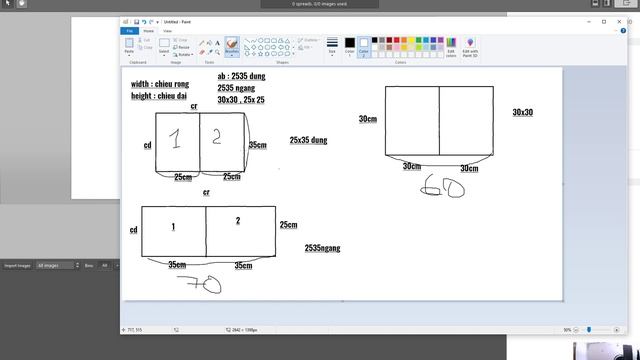This screenshot has width=640, height=360.
Task: Click the Save icon in quick access toolbar
Action: coord(136,22)
